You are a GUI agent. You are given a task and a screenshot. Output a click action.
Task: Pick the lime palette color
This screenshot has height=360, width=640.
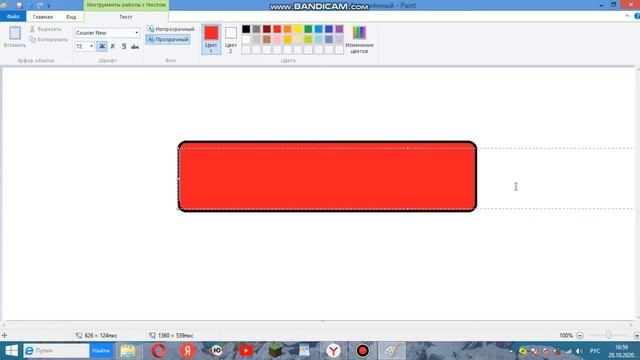[x=308, y=40]
